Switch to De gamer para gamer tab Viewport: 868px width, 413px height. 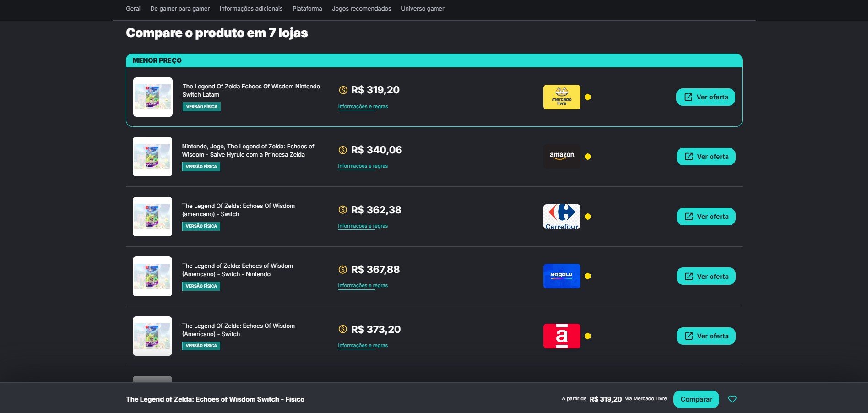[x=180, y=8]
